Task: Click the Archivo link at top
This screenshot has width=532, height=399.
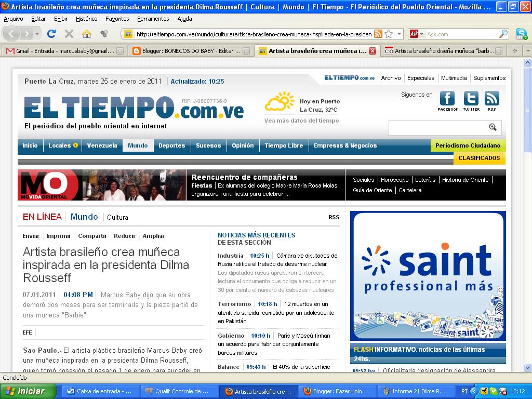Action: pyautogui.click(x=391, y=78)
